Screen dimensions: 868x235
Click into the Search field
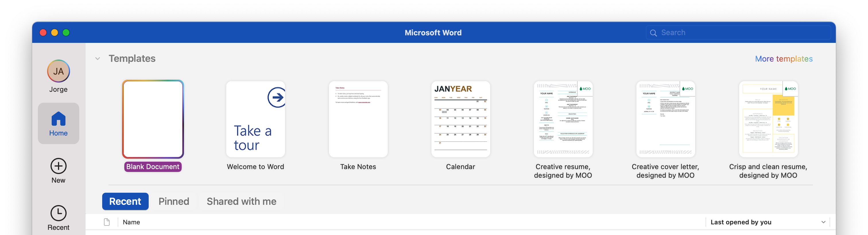(738, 33)
